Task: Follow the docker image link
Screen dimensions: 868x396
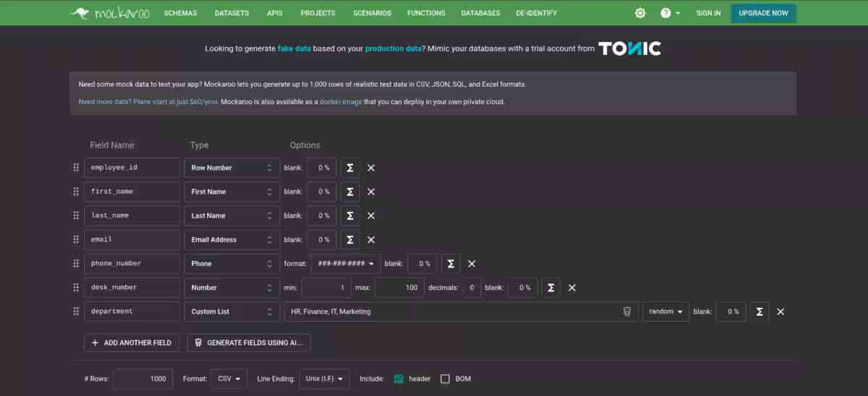Action: [341, 102]
